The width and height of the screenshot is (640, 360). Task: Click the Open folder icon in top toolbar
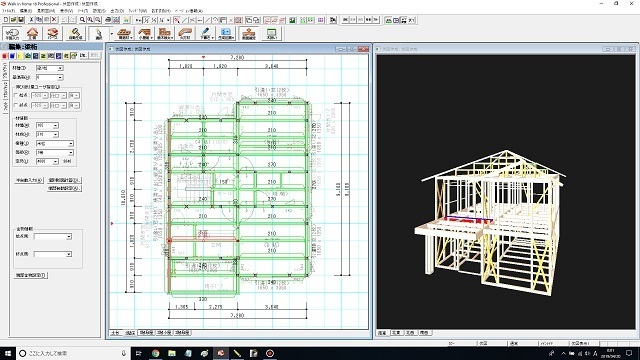pyautogui.click(x=13, y=20)
